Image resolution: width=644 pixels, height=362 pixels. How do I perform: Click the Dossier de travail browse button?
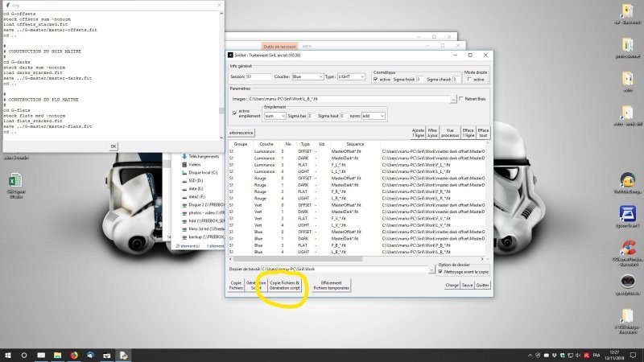point(431,269)
